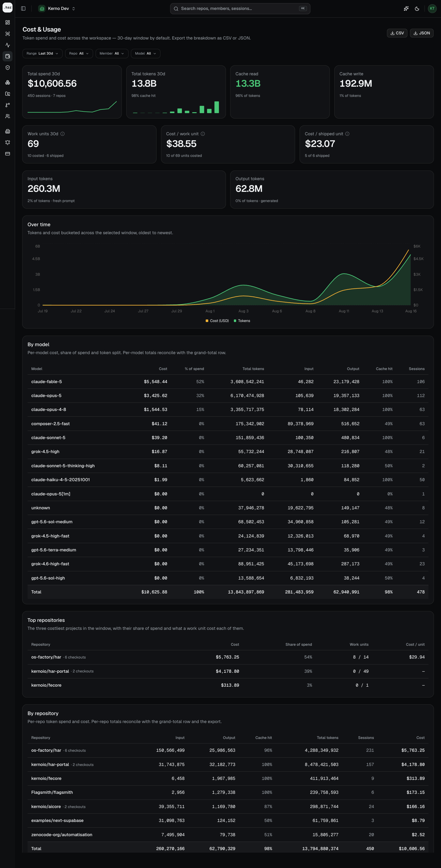Viewport: 441px width, 868px height.
Task: Open the stacked cubes icon in sidebar
Action: pos(7,82)
